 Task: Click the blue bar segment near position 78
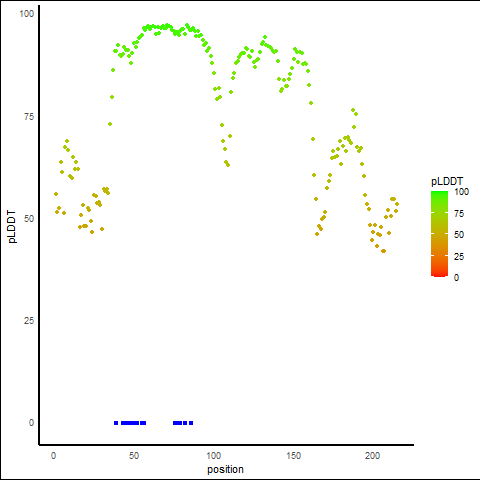point(178,423)
